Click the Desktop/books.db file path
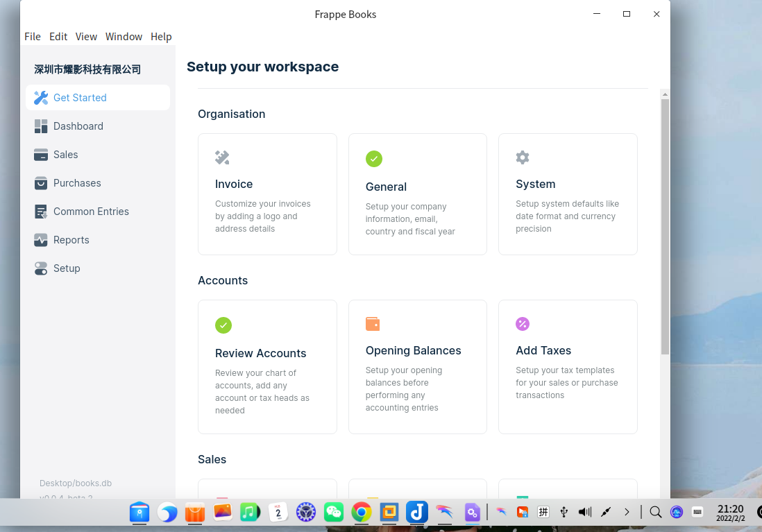Image resolution: width=762 pixels, height=532 pixels. (x=76, y=483)
